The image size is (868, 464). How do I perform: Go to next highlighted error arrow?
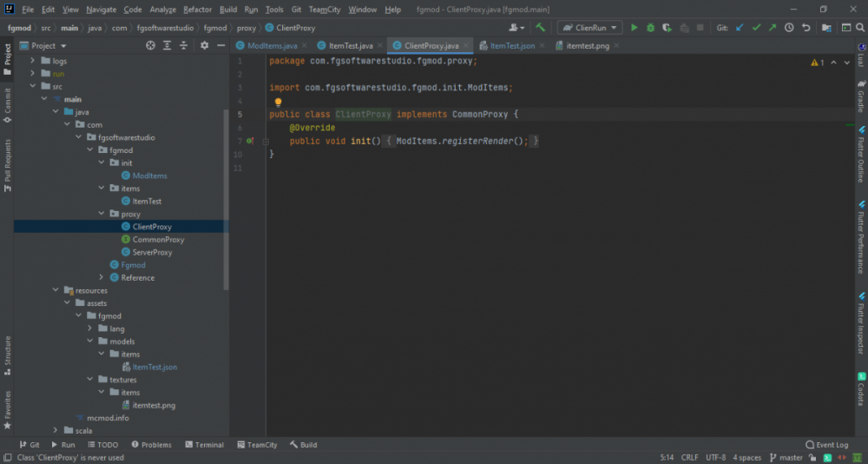tap(847, 63)
